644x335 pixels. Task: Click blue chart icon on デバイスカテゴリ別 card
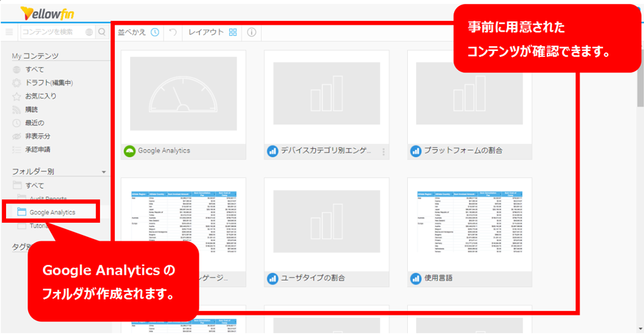(272, 151)
